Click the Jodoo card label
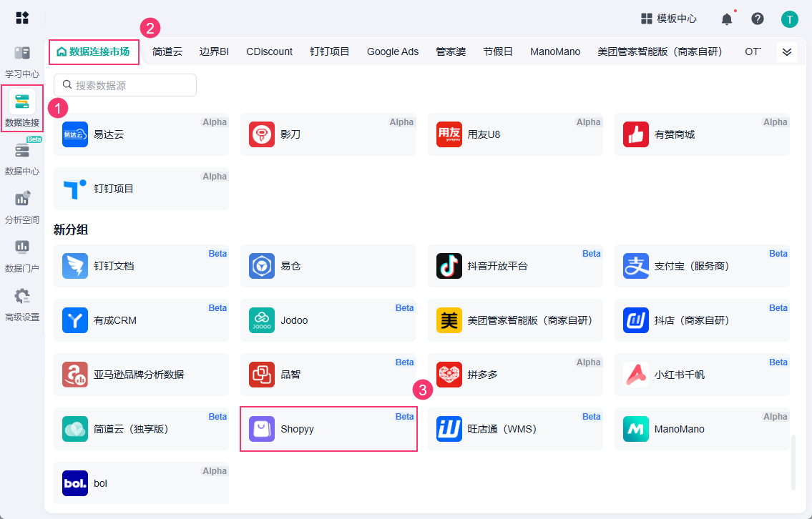812x519 pixels. click(x=294, y=320)
